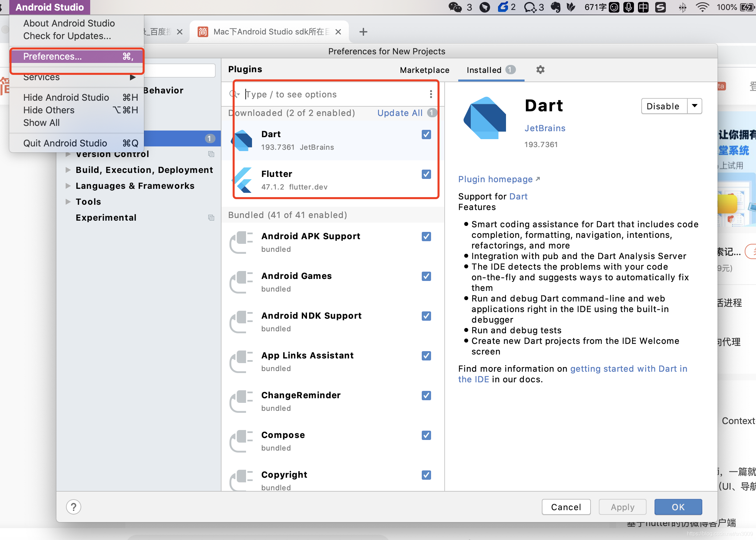Click App Links Assistant plugin icon

point(242,361)
